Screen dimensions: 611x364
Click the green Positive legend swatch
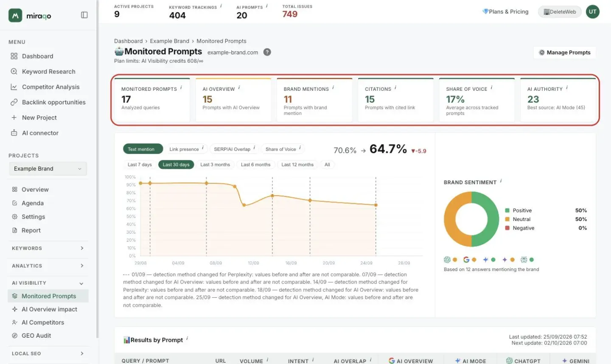pos(507,210)
